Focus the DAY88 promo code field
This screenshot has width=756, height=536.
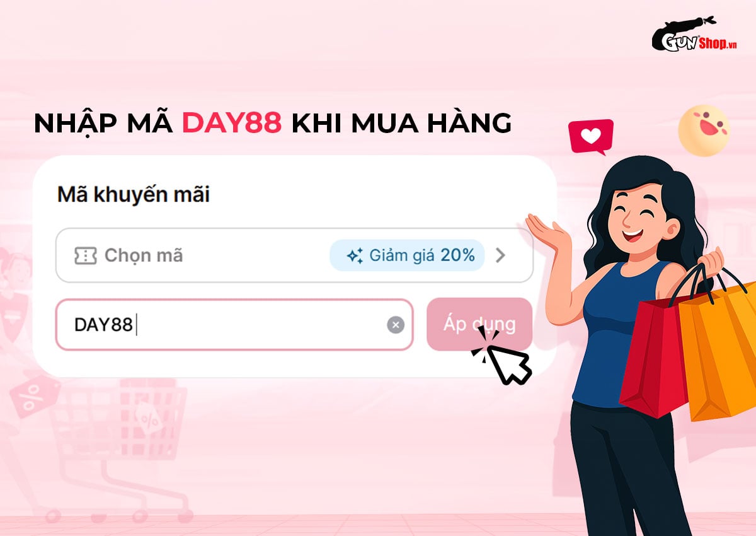234,325
